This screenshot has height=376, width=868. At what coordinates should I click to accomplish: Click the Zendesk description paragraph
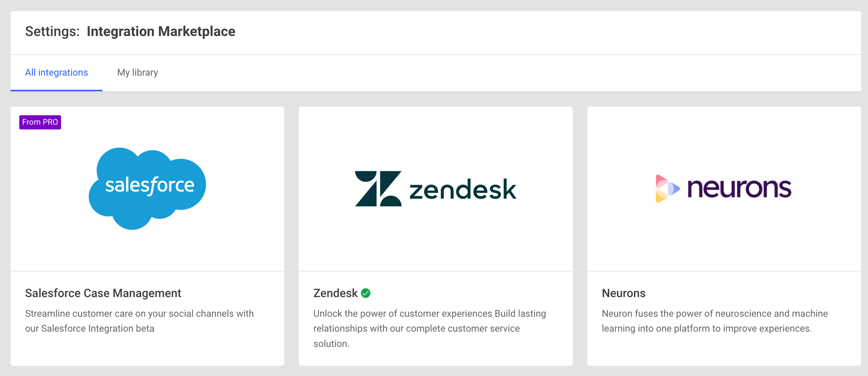pyautogui.click(x=430, y=328)
